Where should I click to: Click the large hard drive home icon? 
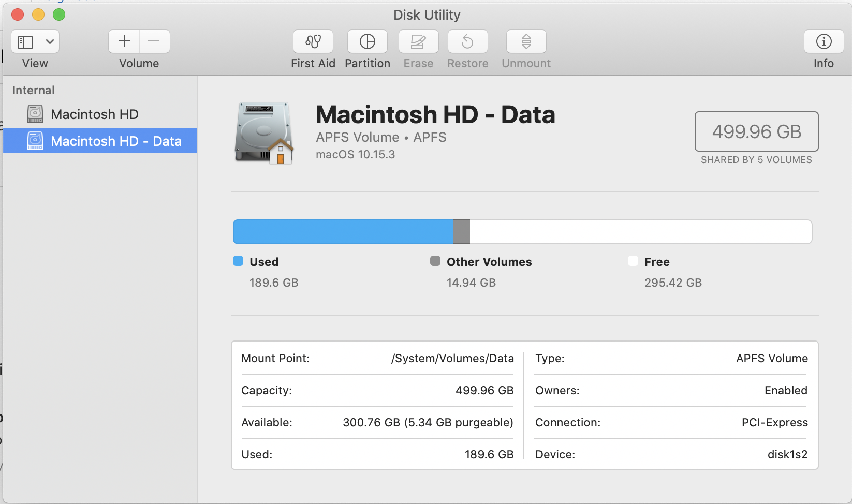pos(264,133)
